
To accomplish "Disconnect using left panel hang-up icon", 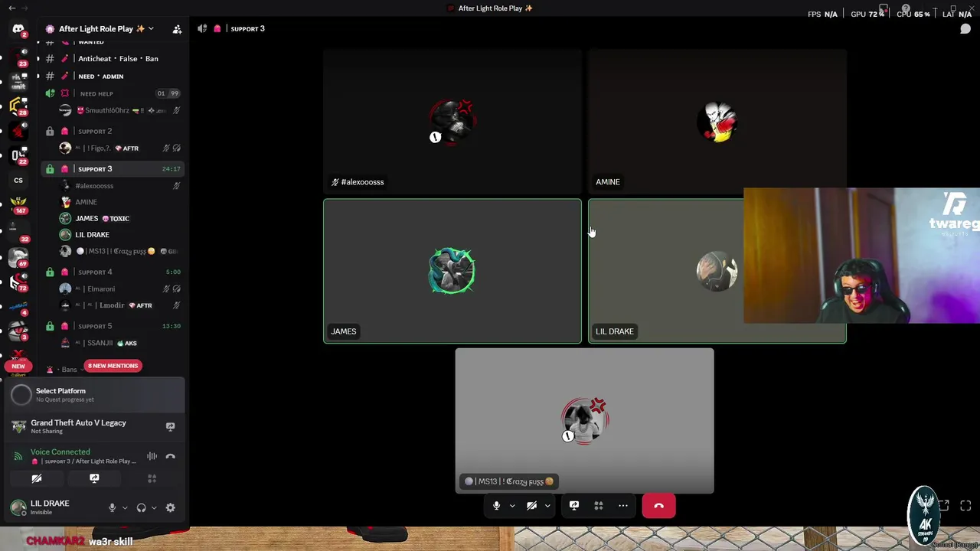I will [170, 456].
